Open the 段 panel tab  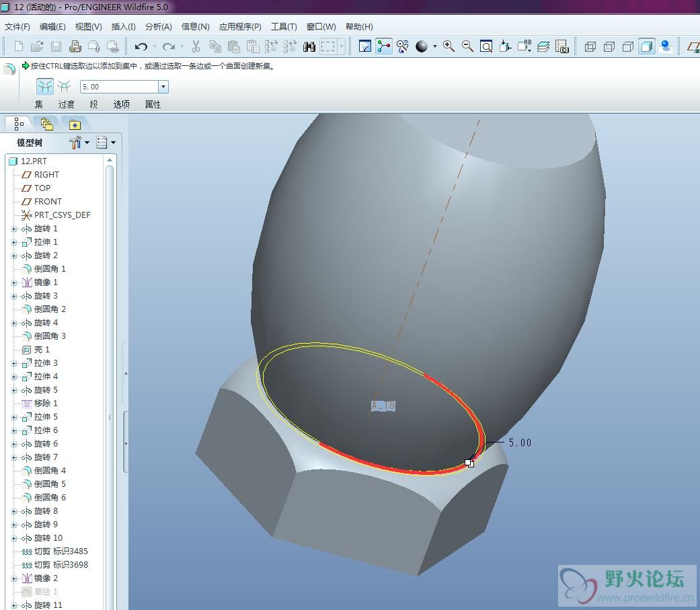93,104
